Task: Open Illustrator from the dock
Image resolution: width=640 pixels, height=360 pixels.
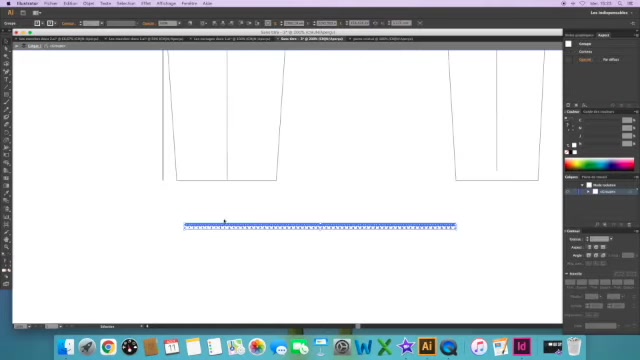Action: [x=427, y=347]
